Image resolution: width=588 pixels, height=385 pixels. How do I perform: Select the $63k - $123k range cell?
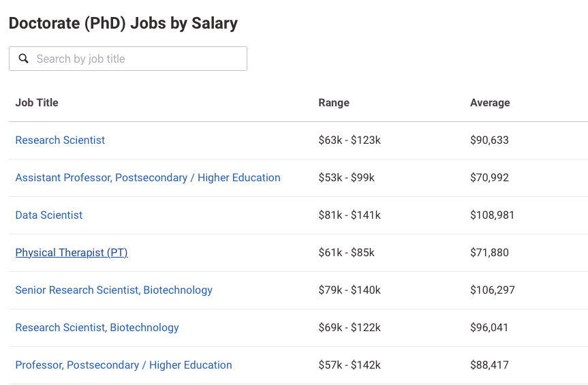pos(350,140)
